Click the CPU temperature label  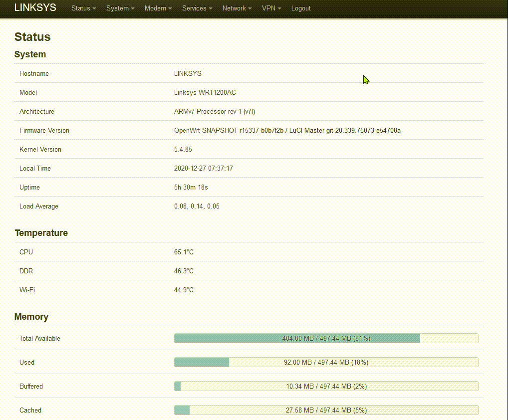point(26,252)
